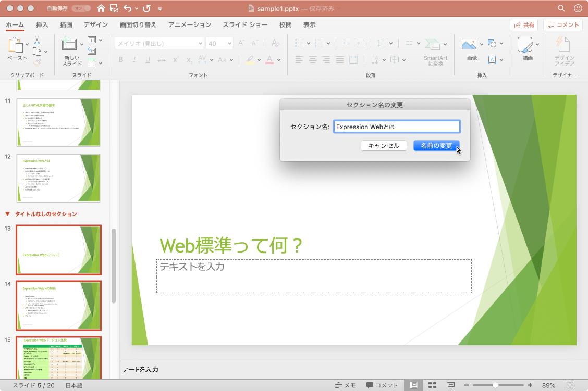Viewport: 588px width, 391px height.
Task: Undo the last action
Action: click(x=128, y=8)
